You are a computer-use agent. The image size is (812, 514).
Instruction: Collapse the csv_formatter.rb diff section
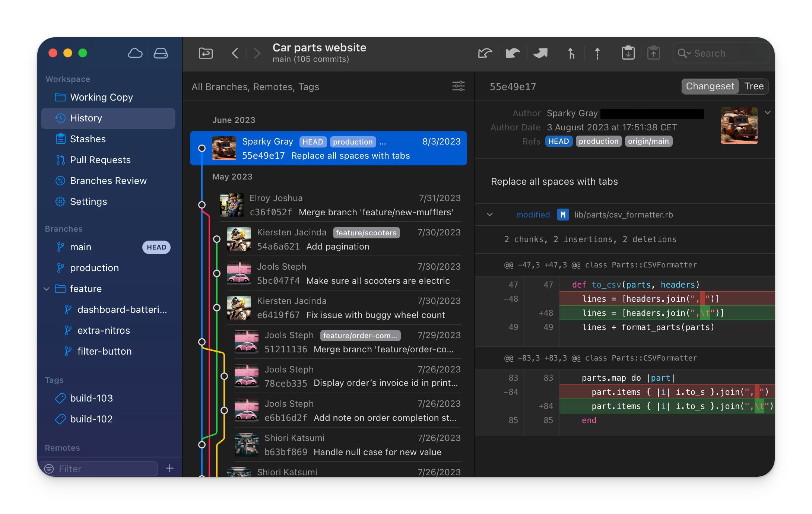(x=490, y=215)
